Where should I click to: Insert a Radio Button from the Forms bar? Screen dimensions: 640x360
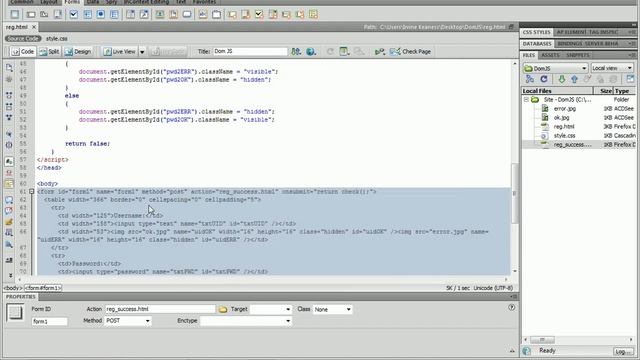(101, 15)
